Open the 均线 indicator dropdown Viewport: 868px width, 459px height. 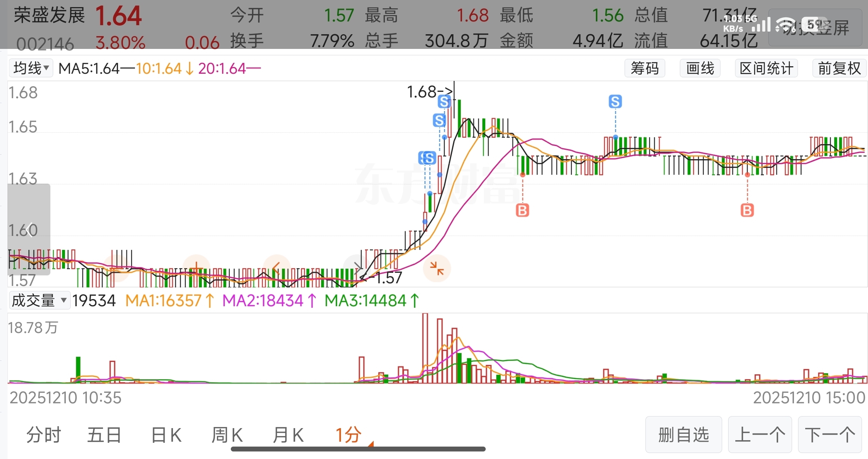coord(31,68)
